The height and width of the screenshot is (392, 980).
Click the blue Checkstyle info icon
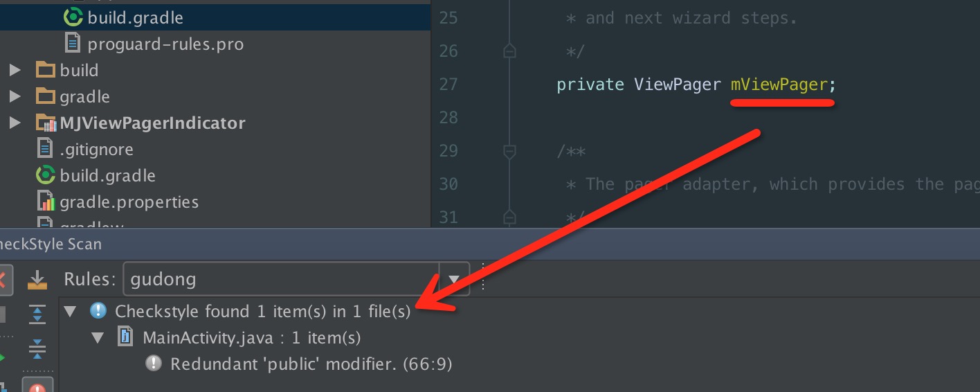point(98,312)
